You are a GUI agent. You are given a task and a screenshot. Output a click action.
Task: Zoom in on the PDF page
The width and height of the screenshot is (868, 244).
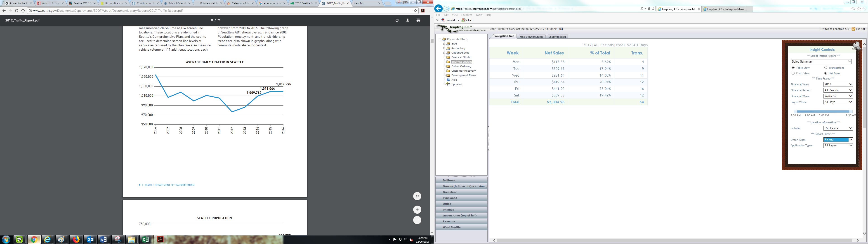417,210
